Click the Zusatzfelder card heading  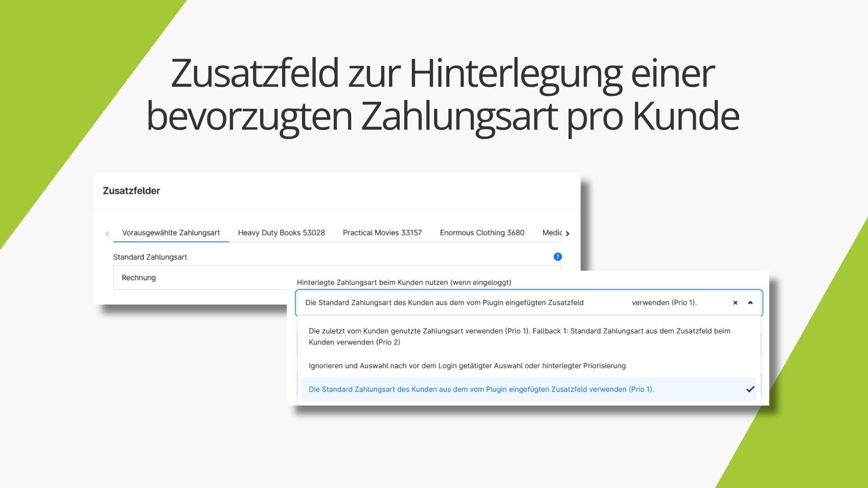tap(131, 191)
